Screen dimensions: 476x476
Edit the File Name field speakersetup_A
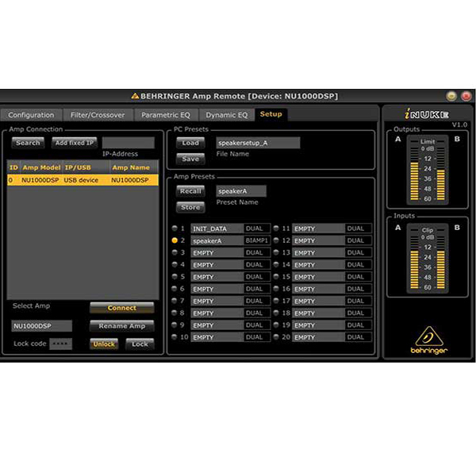tap(258, 143)
